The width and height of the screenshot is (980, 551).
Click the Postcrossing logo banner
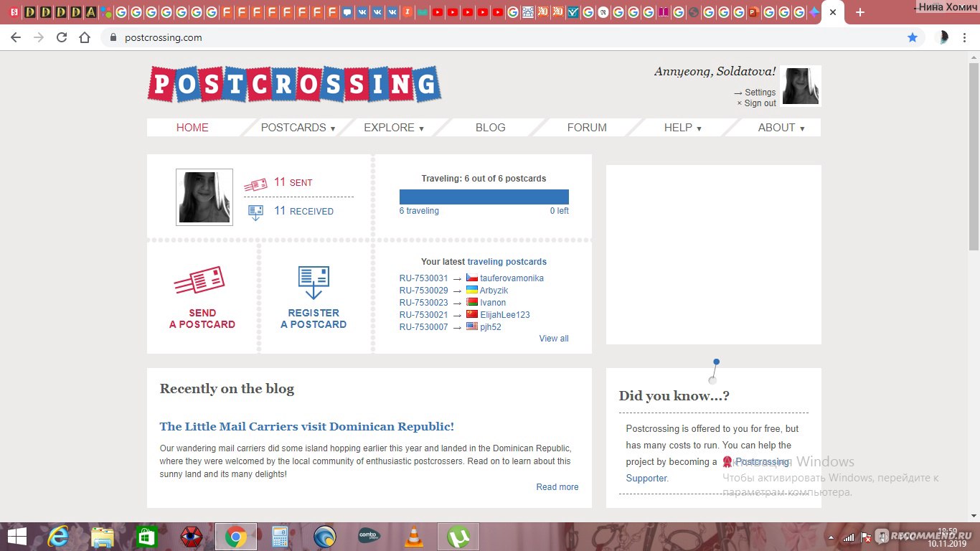294,85
